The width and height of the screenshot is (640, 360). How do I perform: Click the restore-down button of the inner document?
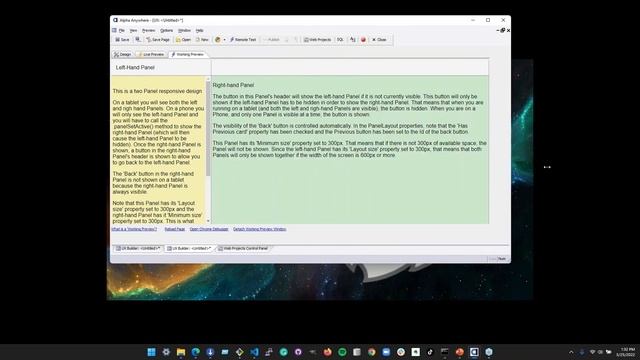pyautogui.click(x=503, y=30)
